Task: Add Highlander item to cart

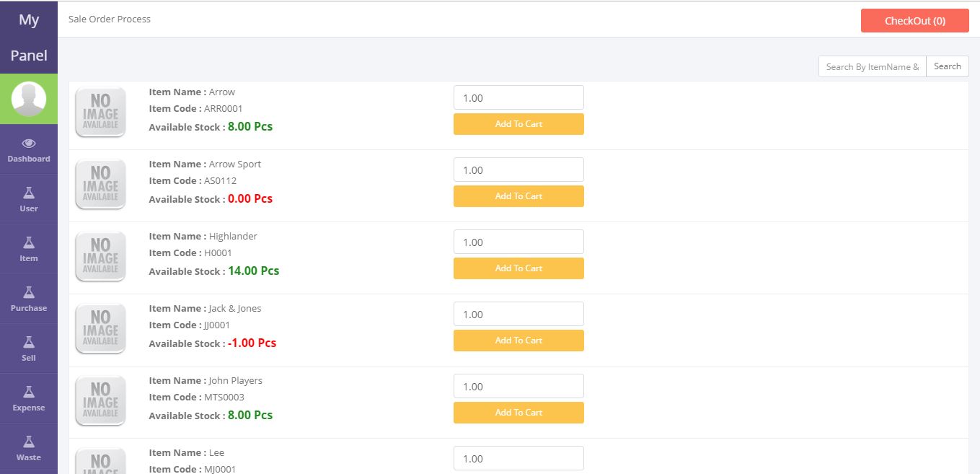Action: point(518,268)
